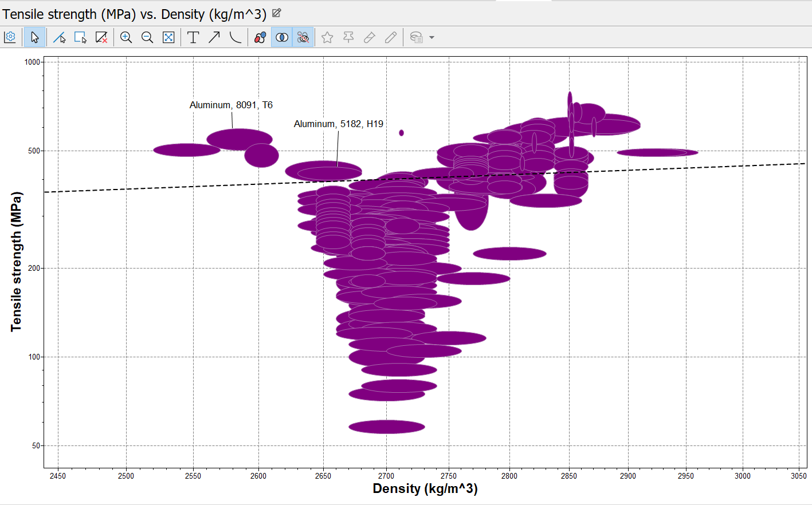Toggle the hide-records crossed bubbles button

(303, 37)
